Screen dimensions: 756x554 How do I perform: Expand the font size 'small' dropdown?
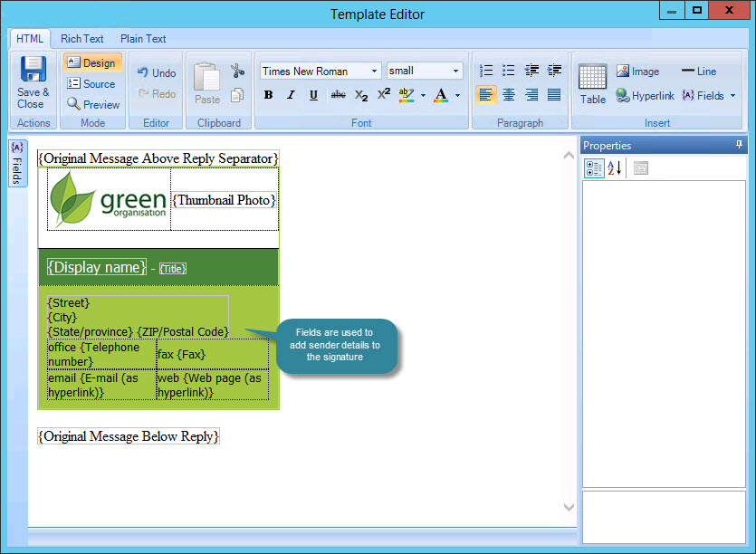[x=455, y=72]
